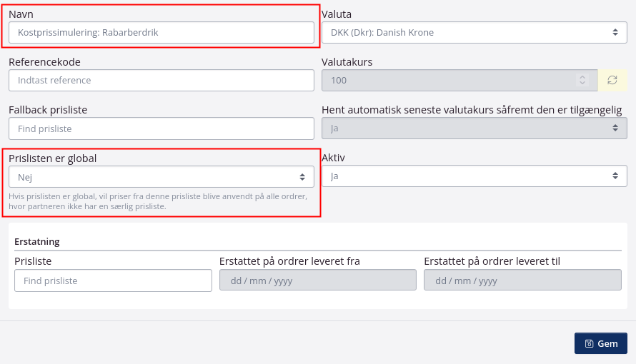Image resolution: width=636 pixels, height=364 pixels.
Task: Click the Valutakurs number field
Action: [450, 80]
